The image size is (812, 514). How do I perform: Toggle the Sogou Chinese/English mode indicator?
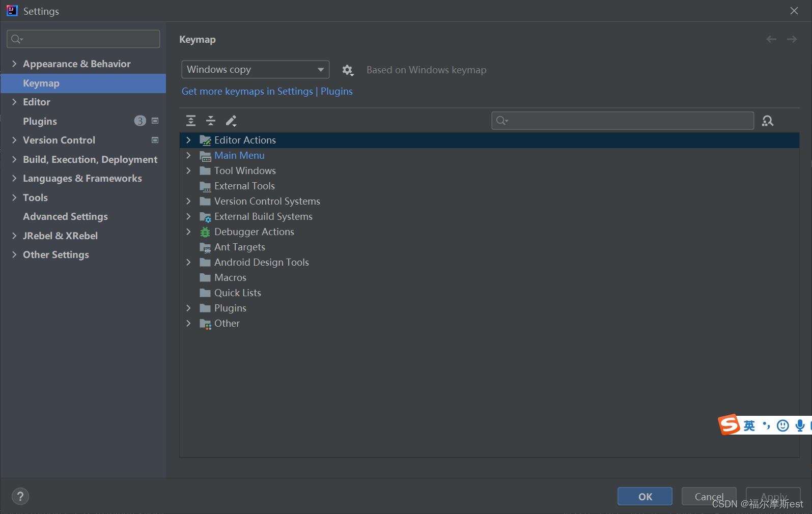[749, 425]
